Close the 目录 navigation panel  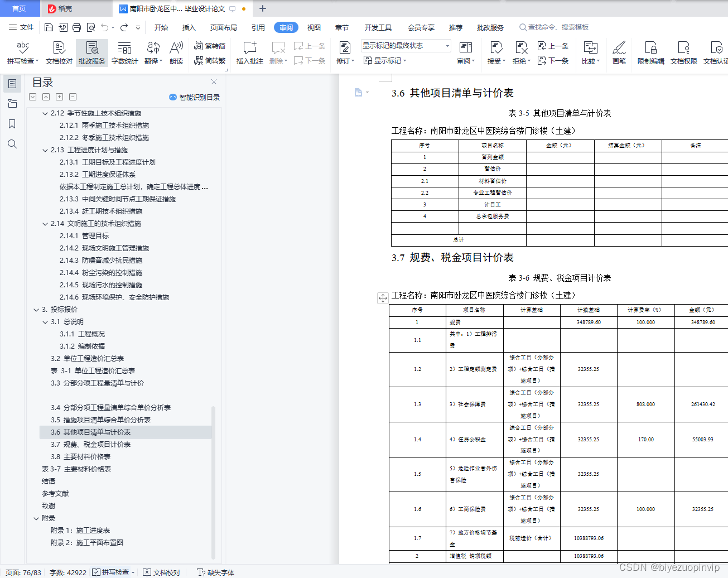coord(214,82)
